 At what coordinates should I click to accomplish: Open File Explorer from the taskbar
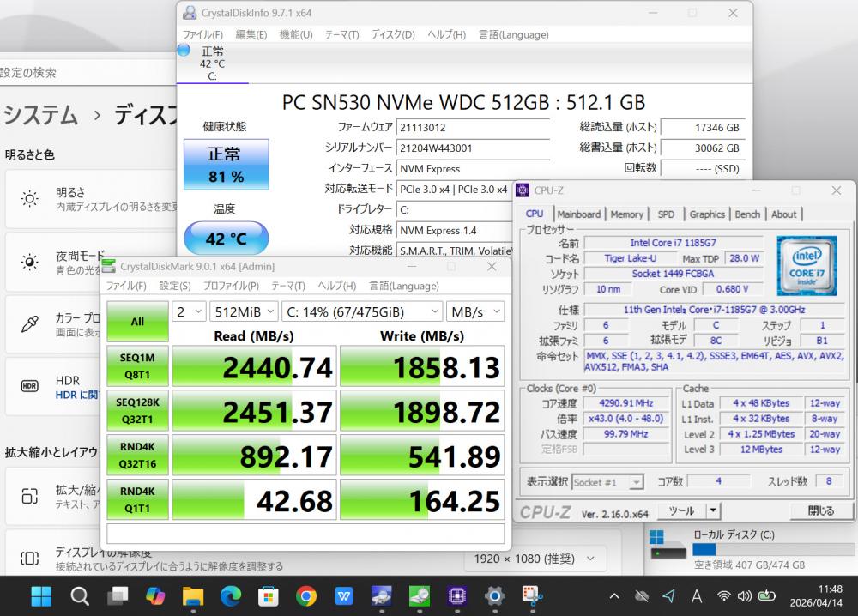coord(192,595)
